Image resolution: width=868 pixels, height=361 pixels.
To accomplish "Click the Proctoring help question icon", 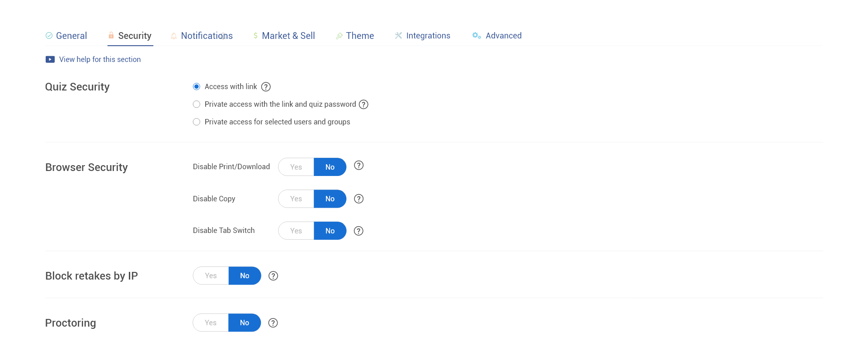I will pos(273,323).
